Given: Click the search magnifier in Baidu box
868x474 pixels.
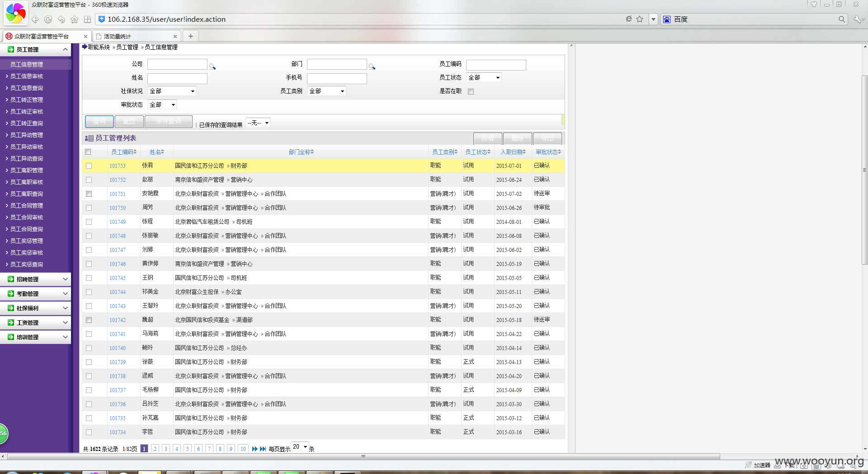Looking at the screenshot, I should (x=841, y=19).
